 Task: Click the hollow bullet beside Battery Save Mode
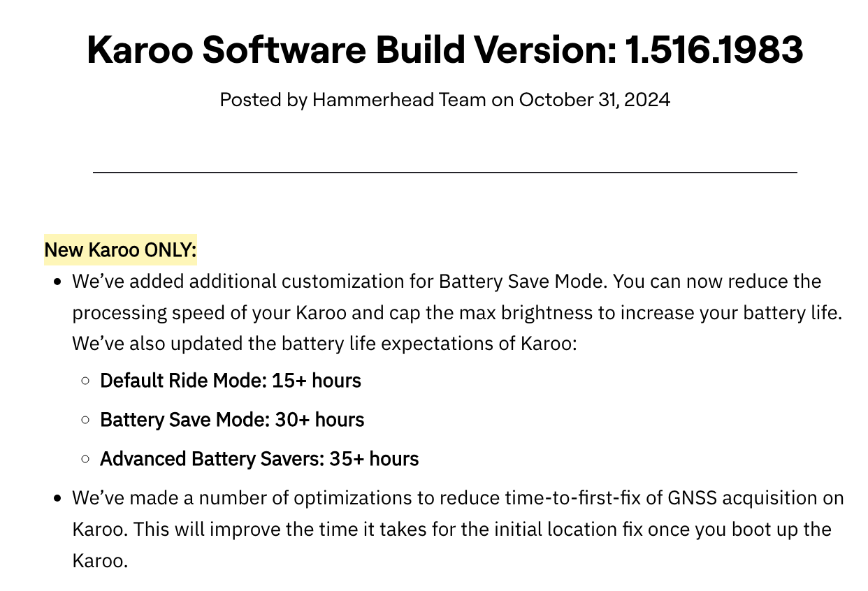pos(85,421)
